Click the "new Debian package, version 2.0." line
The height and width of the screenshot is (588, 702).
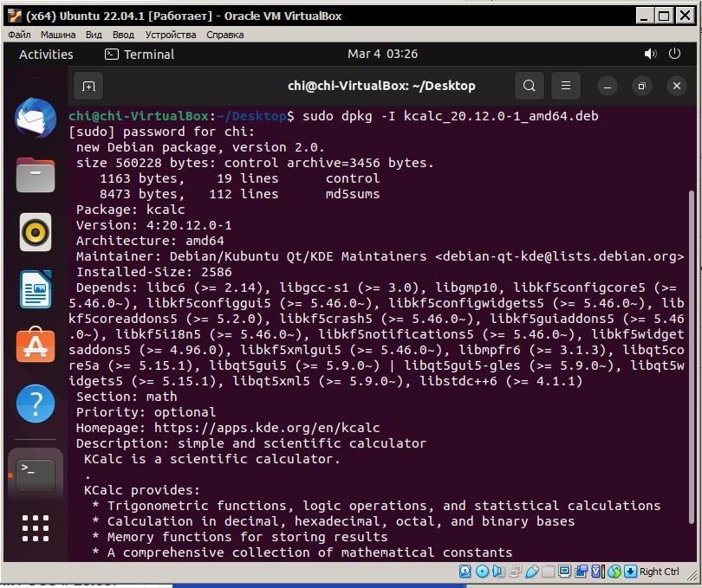(200, 147)
